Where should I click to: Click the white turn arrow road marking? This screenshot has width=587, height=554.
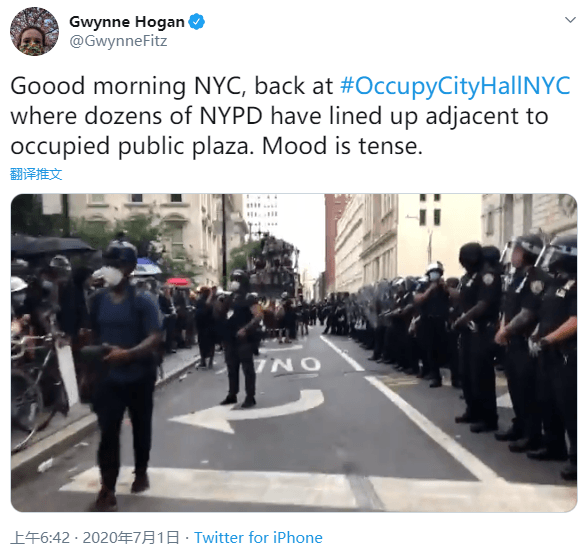tap(247, 409)
